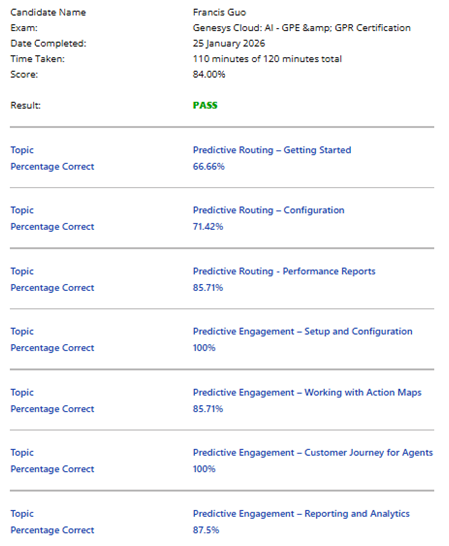This screenshot has width=449, height=546.
Task: Click the time taken 110 minutes value
Action: (x=267, y=59)
